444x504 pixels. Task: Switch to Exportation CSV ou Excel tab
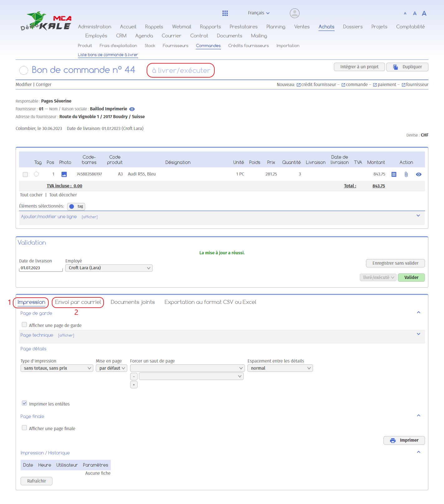tap(210, 302)
